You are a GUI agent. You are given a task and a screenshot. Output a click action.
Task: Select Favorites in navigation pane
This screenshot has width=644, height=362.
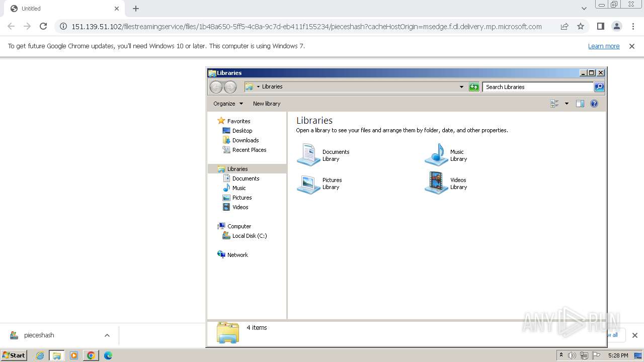(238, 121)
